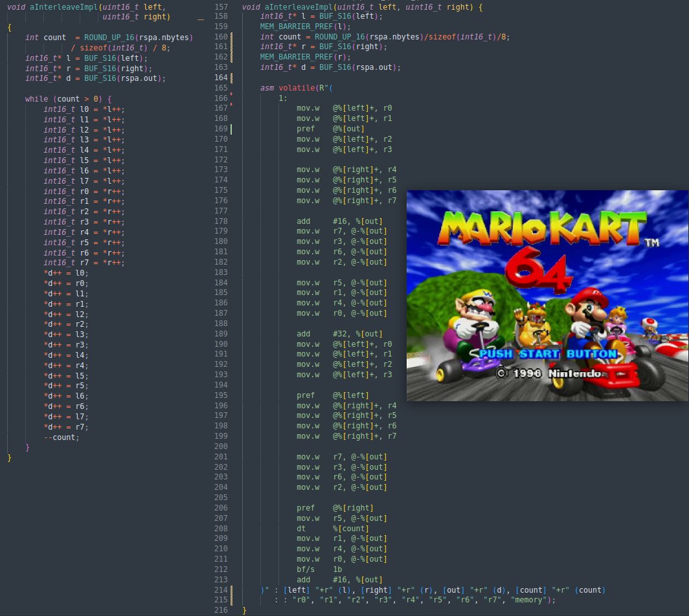Click 'mov.w @%[right]+, r7' on line 199
The height and width of the screenshot is (616, 689).
coord(346,436)
